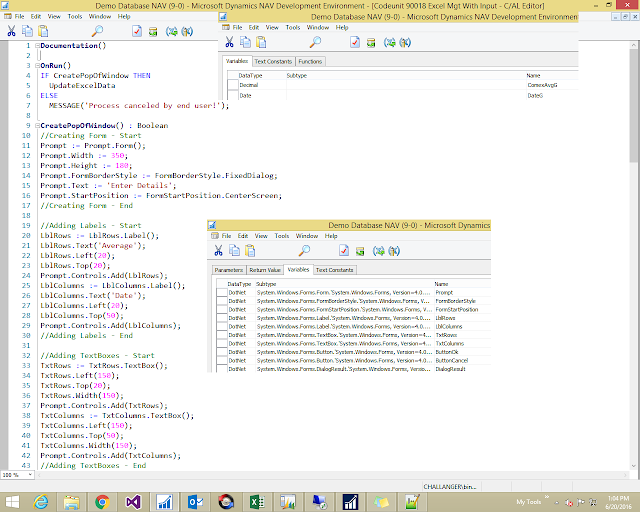
Task: Click Name column header in upper window
Action: point(533,76)
